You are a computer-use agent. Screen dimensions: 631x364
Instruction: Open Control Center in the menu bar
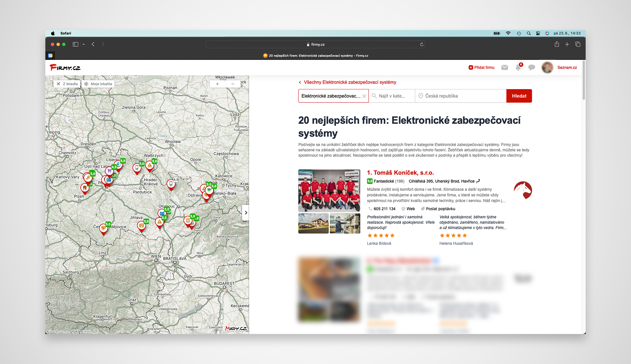(x=538, y=33)
